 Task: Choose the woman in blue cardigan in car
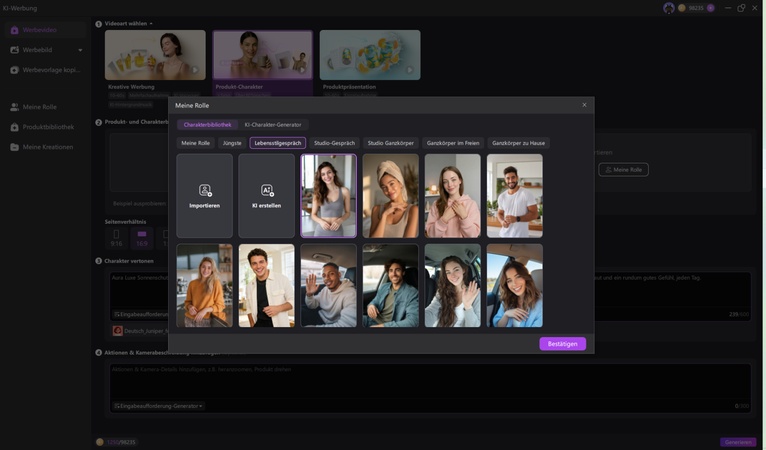[x=514, y=285]
